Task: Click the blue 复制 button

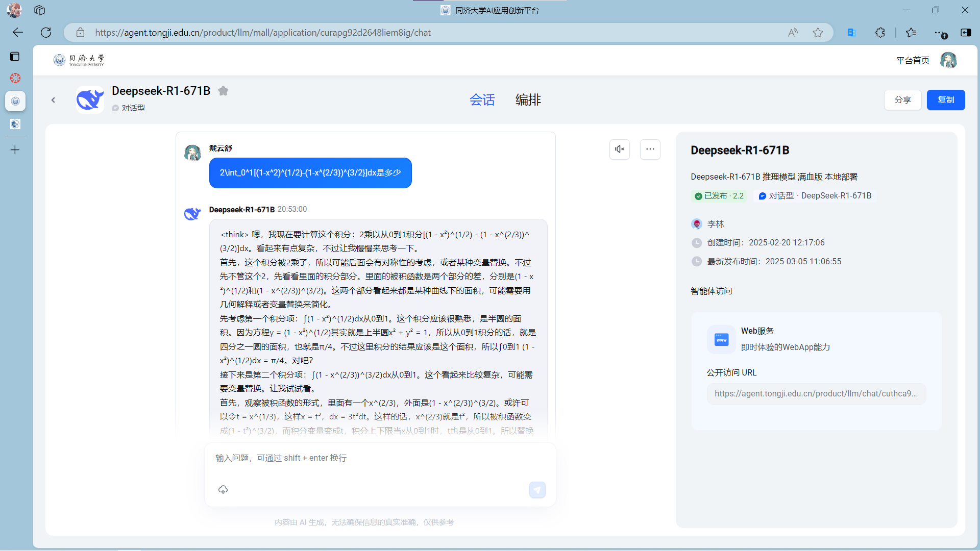Action: pos(945,100)
